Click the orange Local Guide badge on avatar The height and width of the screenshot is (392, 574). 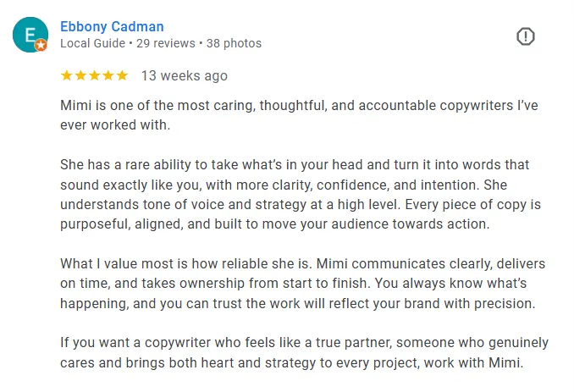click(x=41, y=45)
